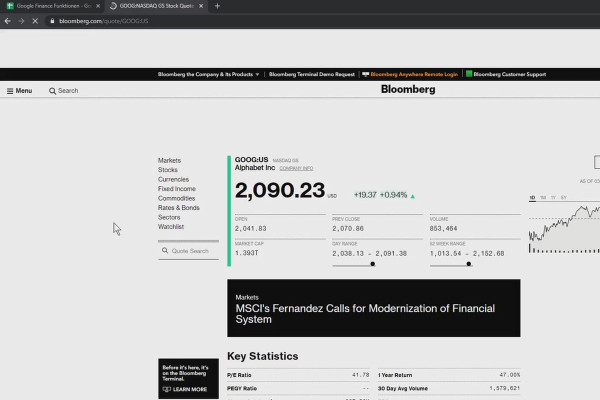This screenshot has width=600, height=400.
Task: Open Rates & Bonds in left navigation
Action: coord(179,207)
